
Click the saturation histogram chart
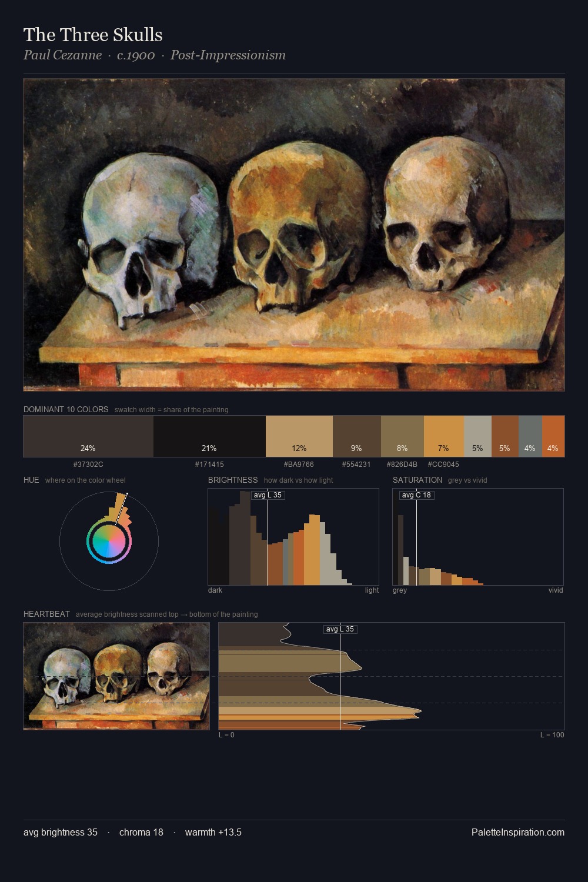click(478, 537)
